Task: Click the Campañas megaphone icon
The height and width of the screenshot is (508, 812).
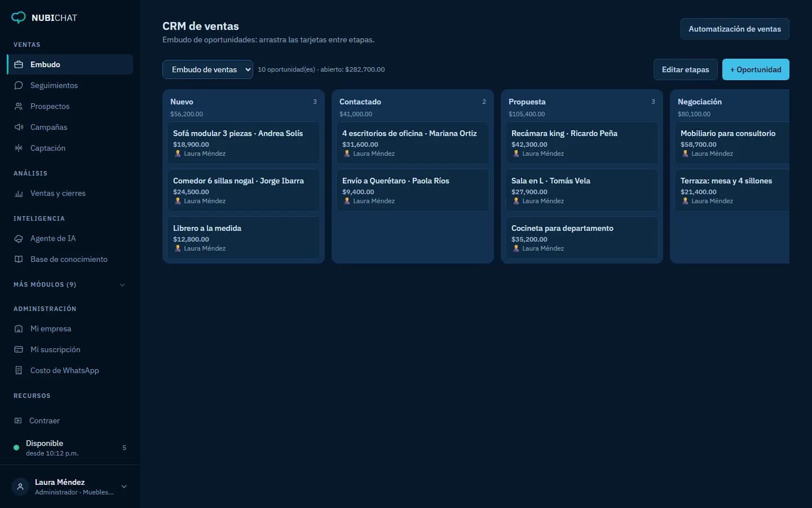Action: [x=19, y=127]
